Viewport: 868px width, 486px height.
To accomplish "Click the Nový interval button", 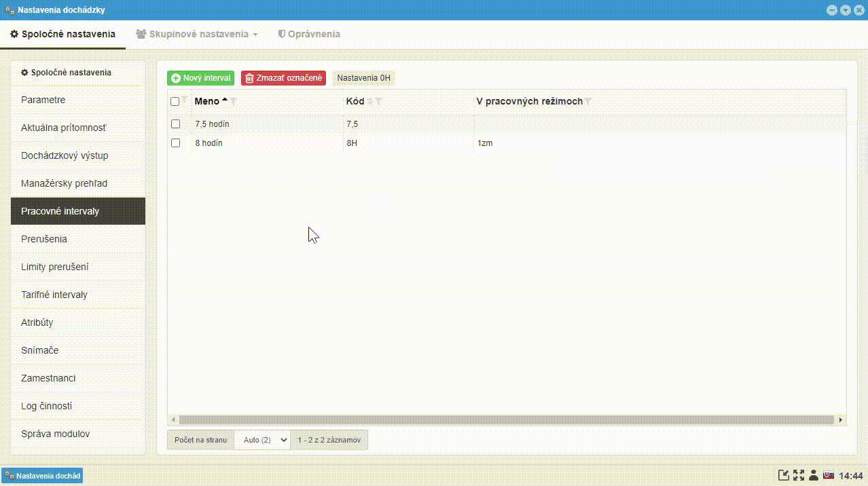I will pyautogui.click(x=201, y=78).
